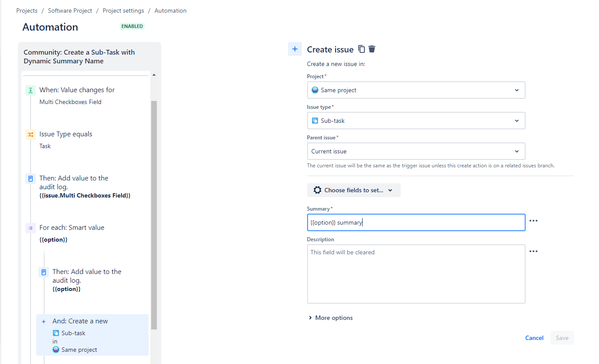The height and width of the screenshot is (364, 599).
Task: Click the orange icon on Issue Type equals condition
Action: [x=30, y=134]
